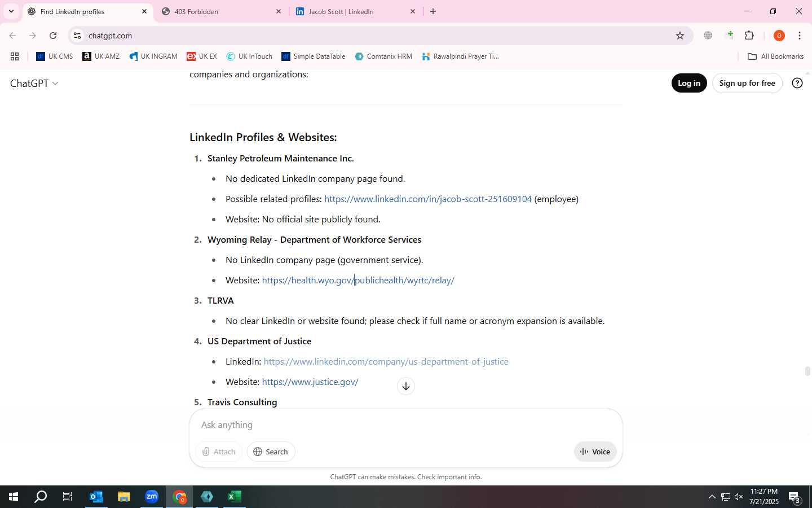Open Zoom from the taskbar
812x508 pixels.
pyautogui.click(x=152, y=497)
